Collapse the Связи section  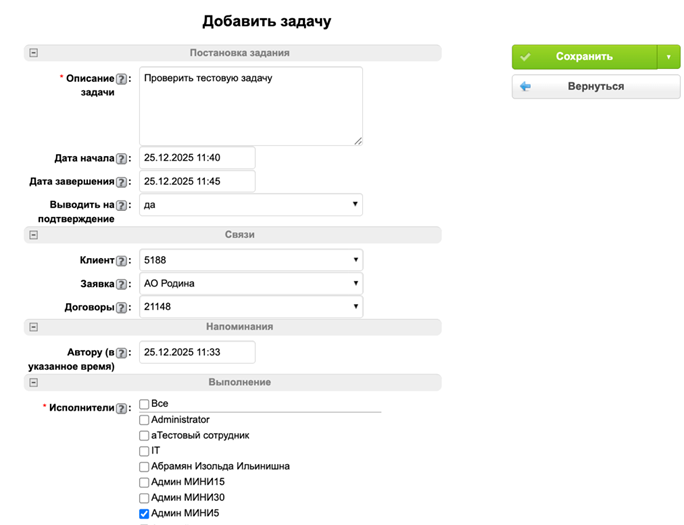tap(34, 235)
